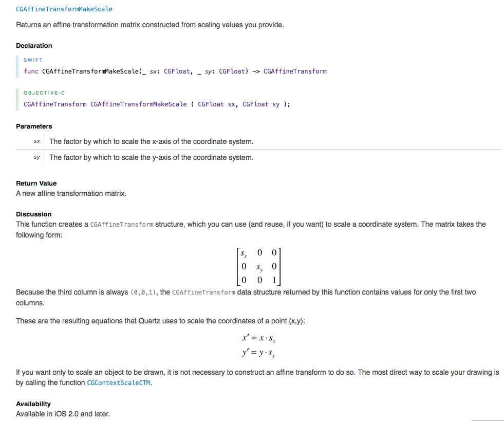Click the OBJECTIVE-C language label
This screenshot has width=504, height=421.
pyautogui.click(x=44, y=93)
